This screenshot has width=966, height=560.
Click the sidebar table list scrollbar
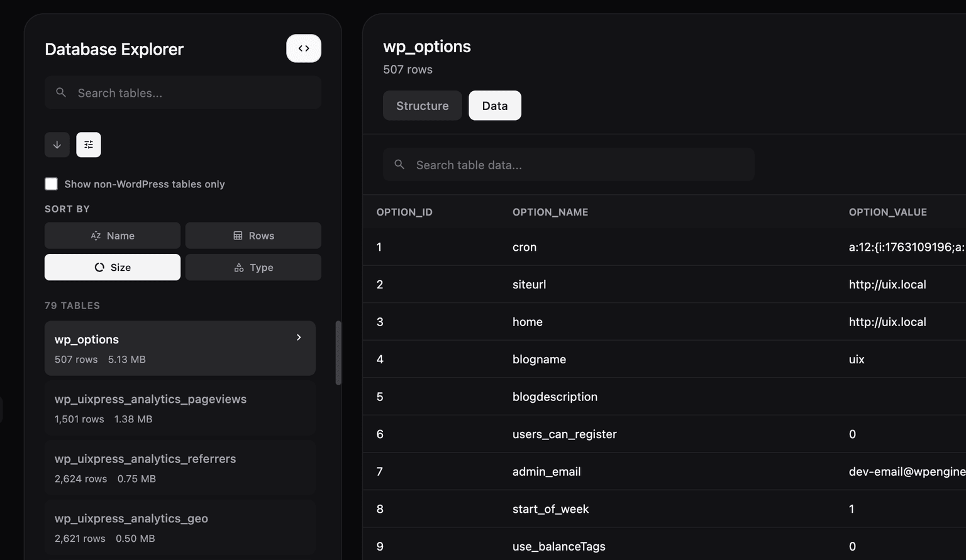(x=338, y=352)
